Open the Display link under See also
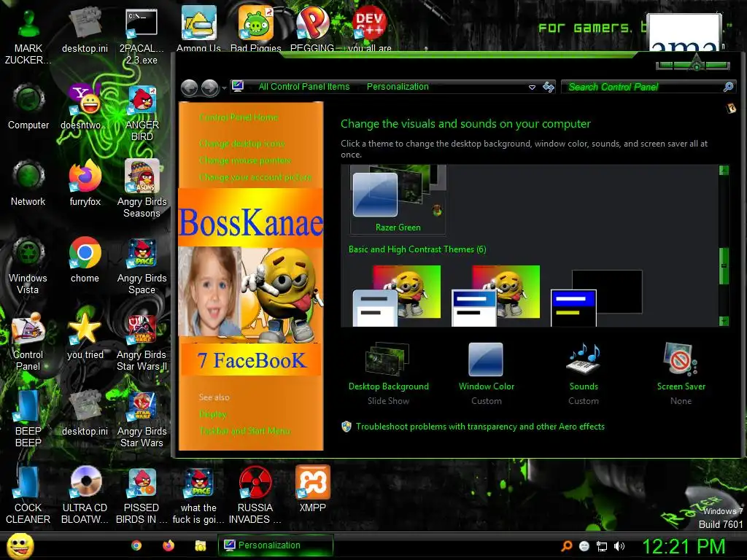 click(x=212, y=414)
